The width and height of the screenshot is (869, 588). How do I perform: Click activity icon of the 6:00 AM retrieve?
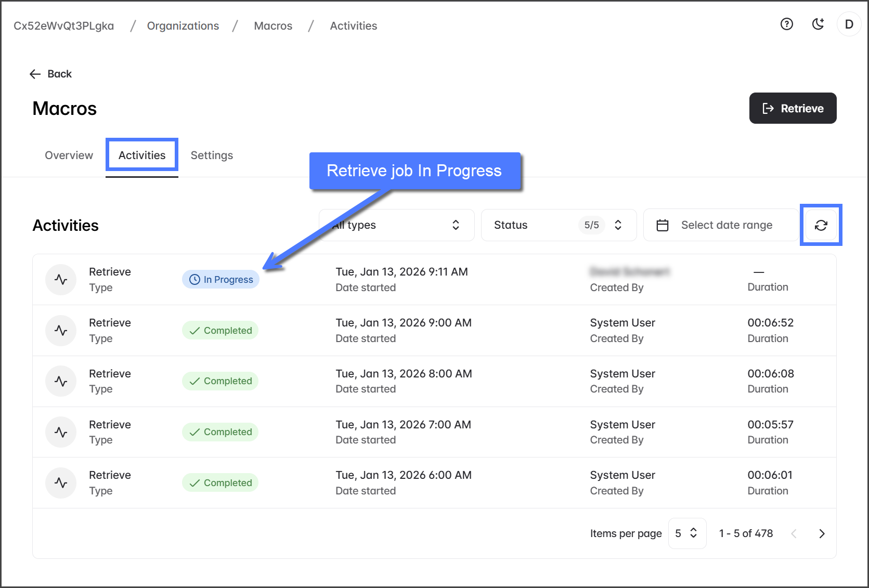[61, 483]
